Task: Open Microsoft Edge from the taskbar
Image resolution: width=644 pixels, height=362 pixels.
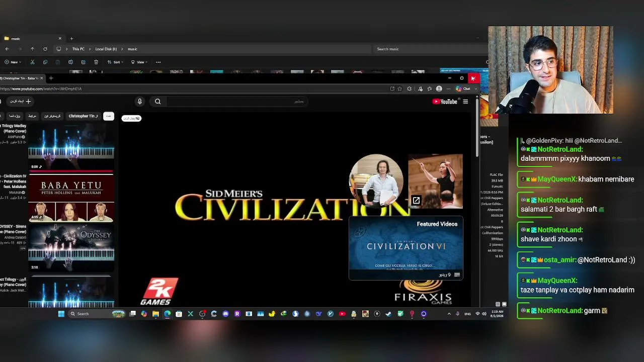Action: coord(167,314)
